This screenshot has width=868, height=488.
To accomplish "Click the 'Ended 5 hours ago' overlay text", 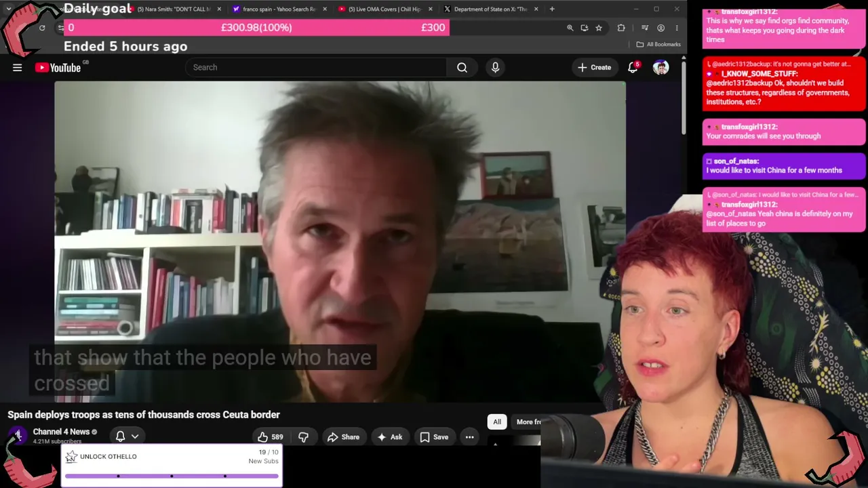I will point(125,46).
